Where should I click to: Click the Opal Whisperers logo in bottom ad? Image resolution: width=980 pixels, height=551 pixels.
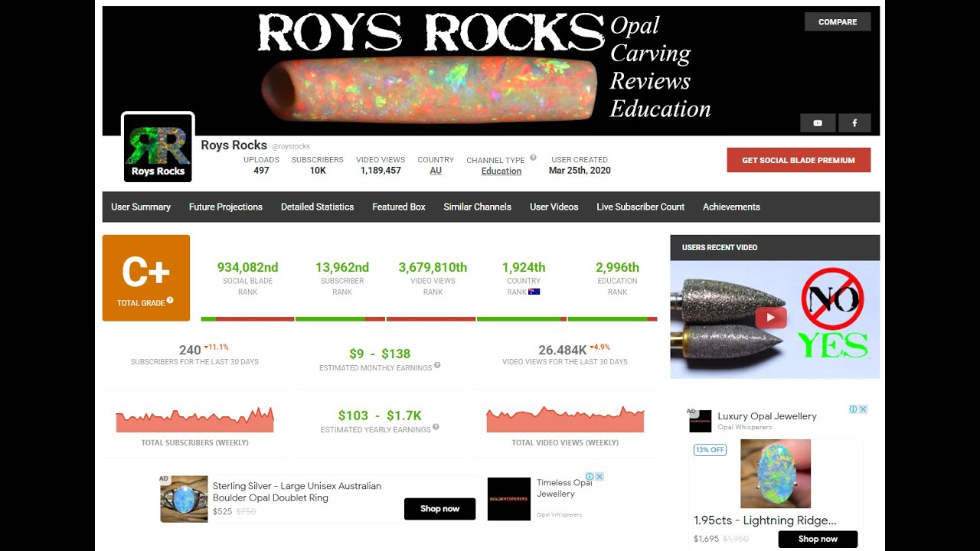(x=509, y=499)
